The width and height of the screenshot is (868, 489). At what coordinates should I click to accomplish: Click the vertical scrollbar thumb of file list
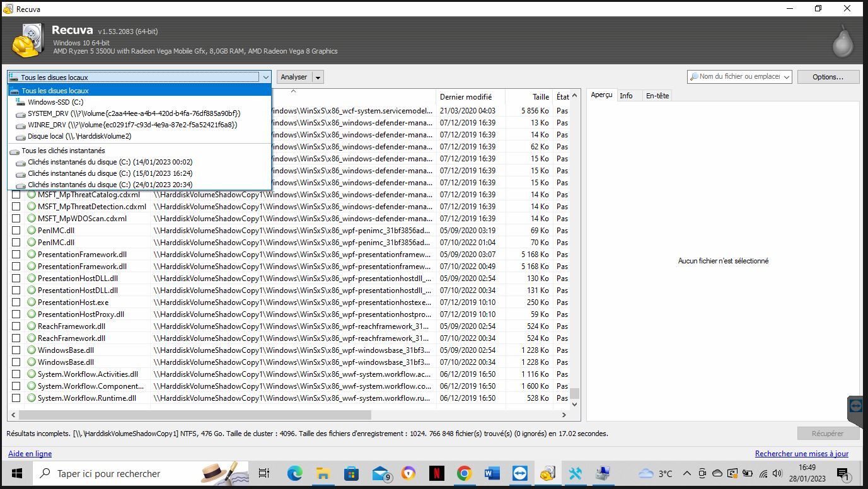(574, 393)
